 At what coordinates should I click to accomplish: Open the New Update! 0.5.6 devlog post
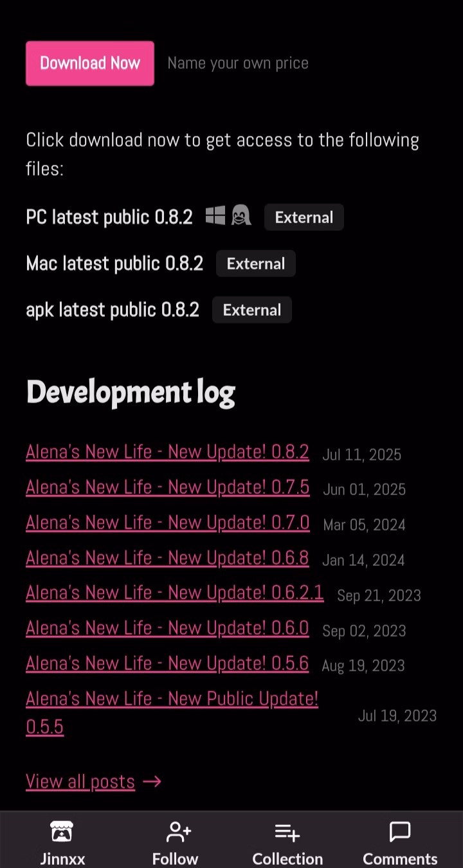click(167, 663)
